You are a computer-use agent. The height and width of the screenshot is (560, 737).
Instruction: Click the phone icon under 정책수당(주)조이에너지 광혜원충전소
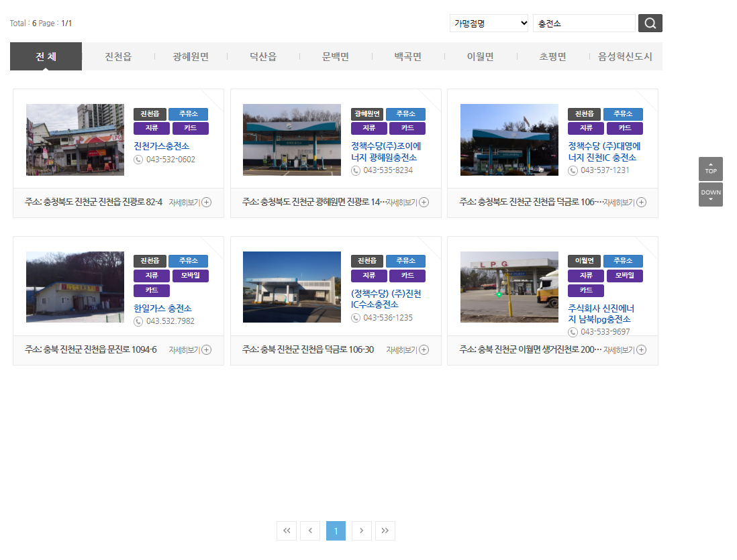(354, 170)
